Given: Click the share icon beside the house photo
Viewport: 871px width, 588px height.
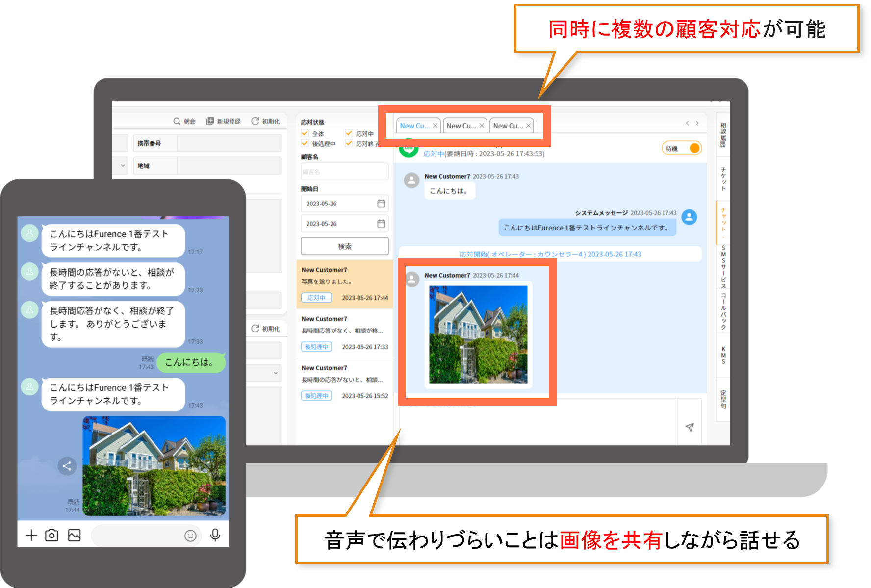Looking at the screenshot, I should tap(67, 466).
